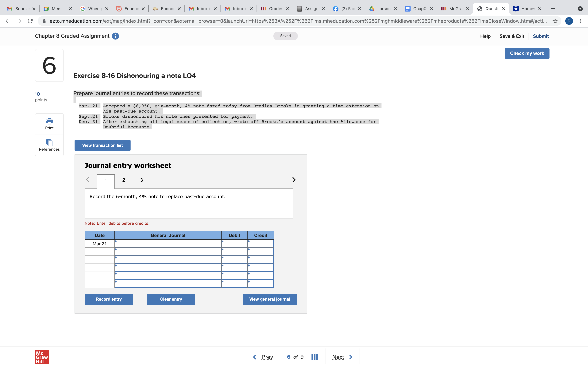The image size is (588, 367).
Task: Click the Clear entry button
Action: 171,299
